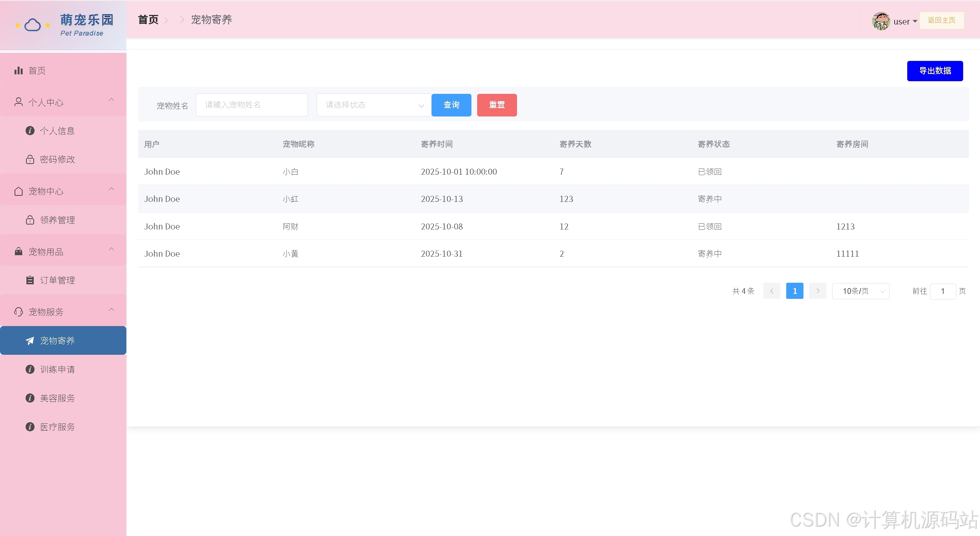Collapse the 宠物中心 menu chevron
This screenshot has height=536, width=980.
pos(111,189)
